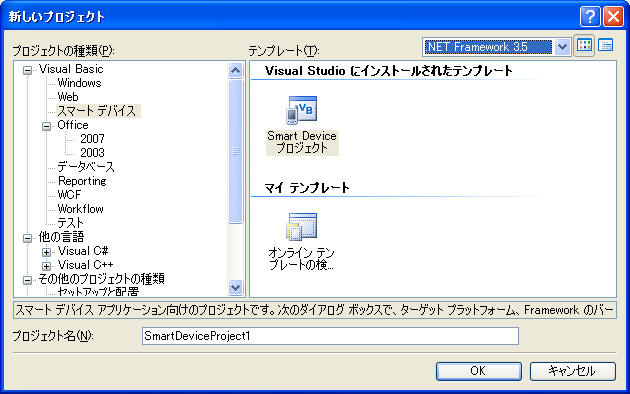Image resolution: width=630 pixels, height=394 pixels.
Task: Click the Visual Studio にインストールされたテンプレート heading
Action: click(x=389, y=71)
